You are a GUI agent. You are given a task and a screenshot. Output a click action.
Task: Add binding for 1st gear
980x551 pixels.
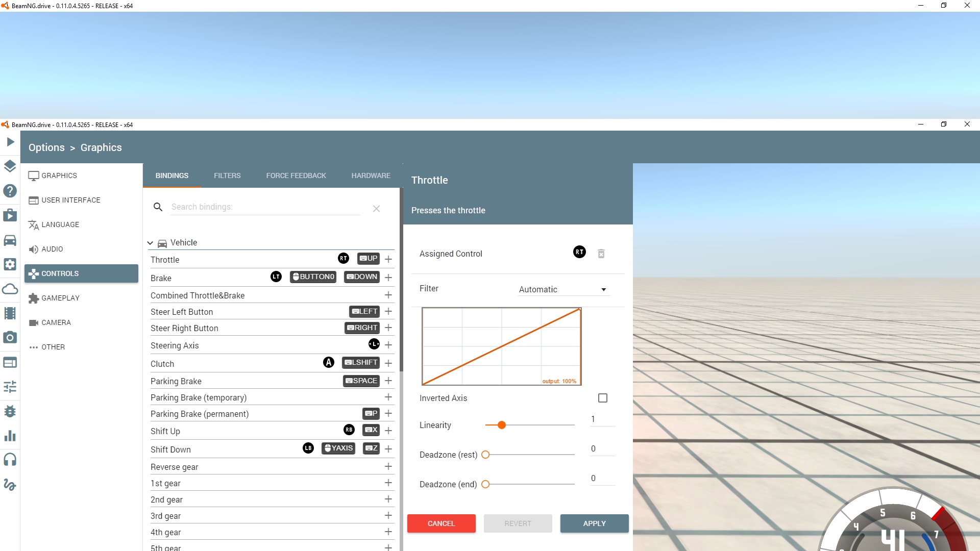coord(388,483)
